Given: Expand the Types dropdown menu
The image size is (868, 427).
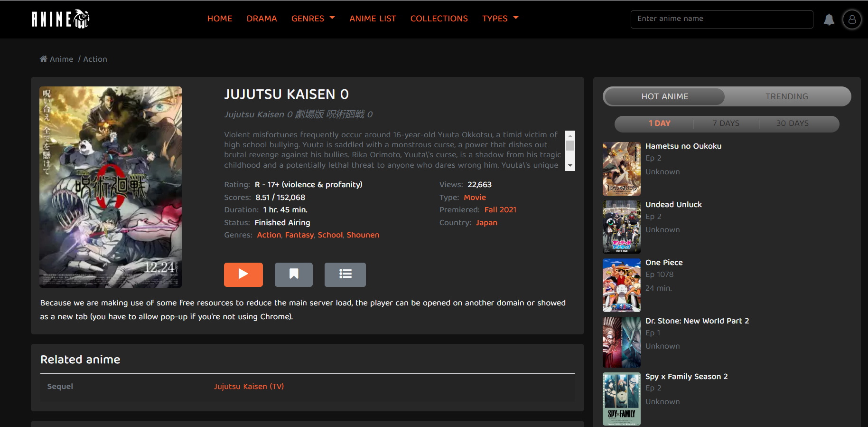Looking at the screenshot, I should point(500,19).
